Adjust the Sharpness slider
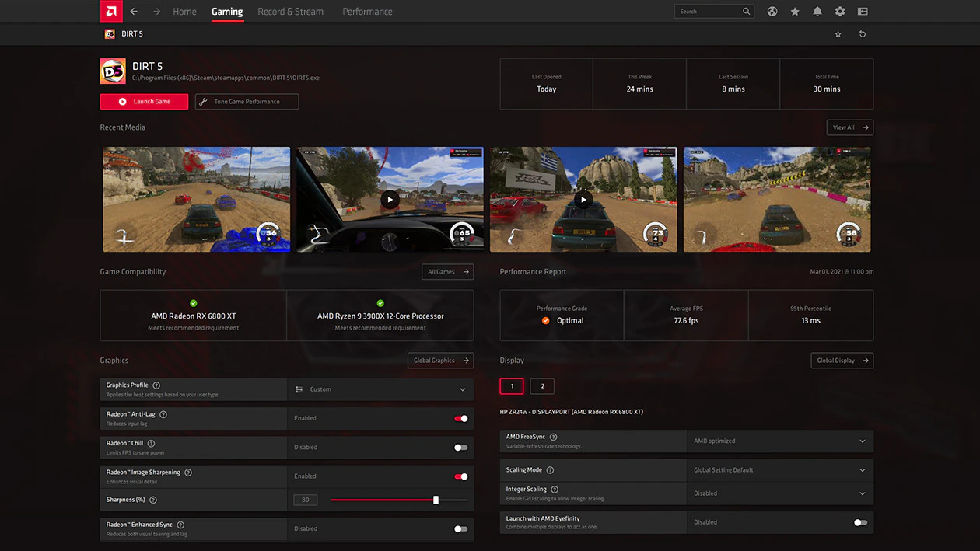The width and height of the screenshot is (980, 551). pos(435,500)
